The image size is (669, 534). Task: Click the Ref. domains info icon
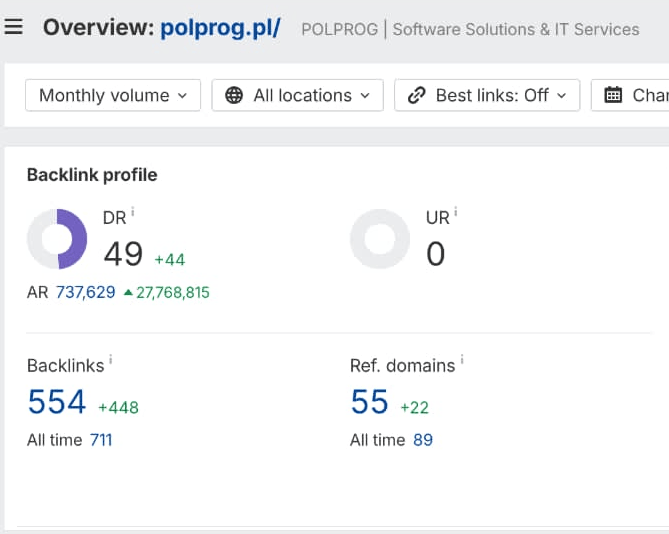pyautogui.click(x=462, y=360)
